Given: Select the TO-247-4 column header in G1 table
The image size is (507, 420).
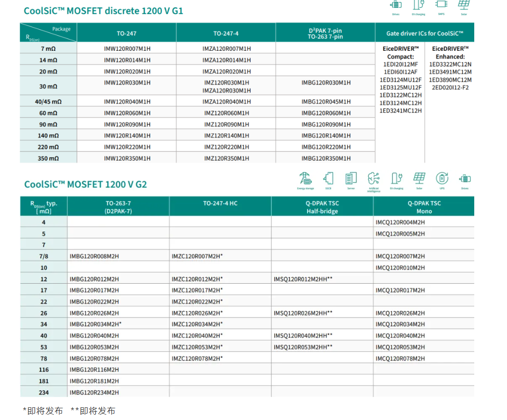Looking at the screenshot, I should 226,33.
